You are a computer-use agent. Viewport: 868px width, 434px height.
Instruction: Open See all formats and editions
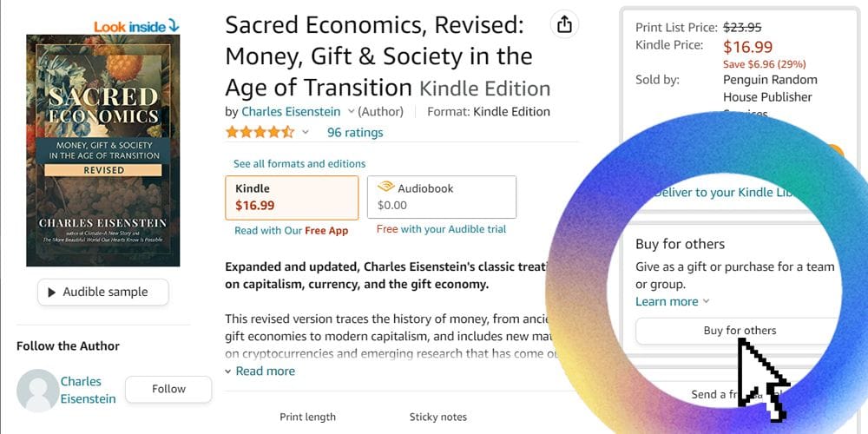299,163
